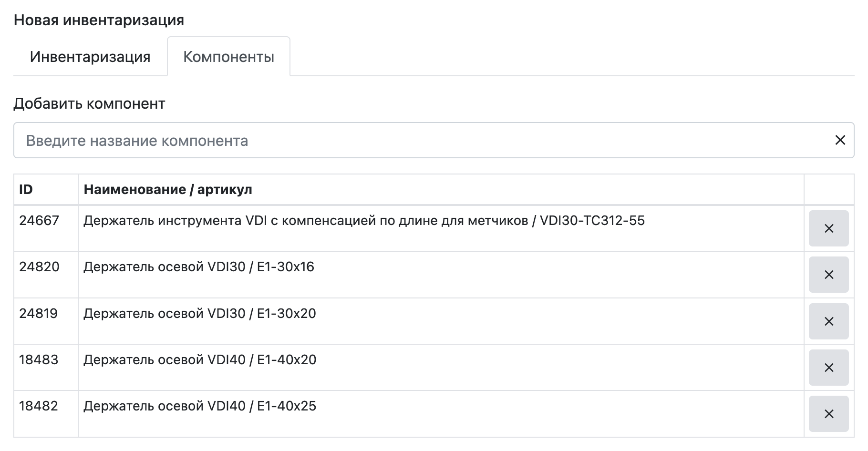Select the Компоненты tab
Image resolution: width=868 pixels, height=451 pixels.
[228, 57]
